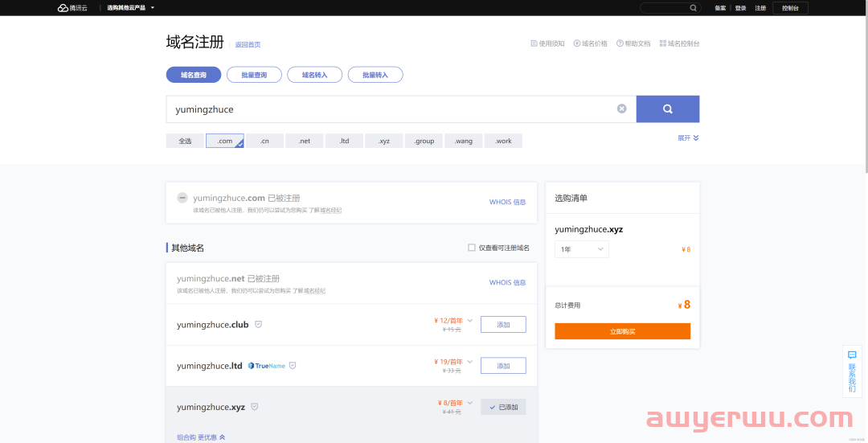Click the 域名注册 page title

(x=194, y=42)
